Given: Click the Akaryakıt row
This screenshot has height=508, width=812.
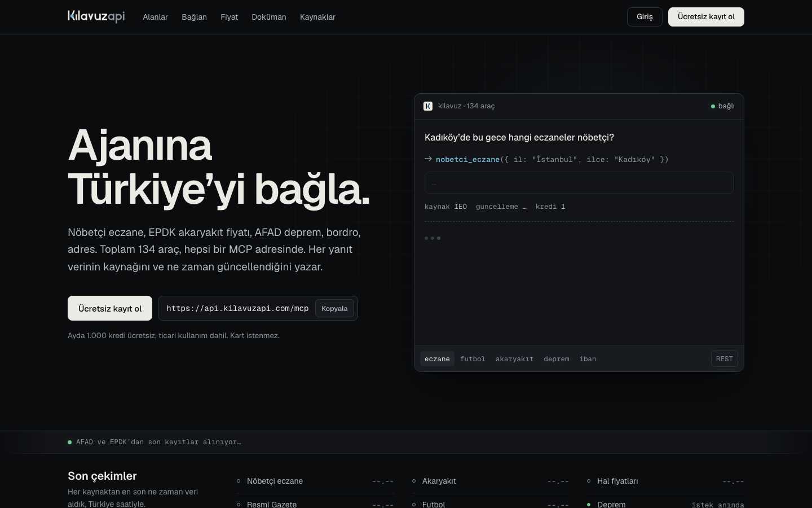Looking at the screenshot, I should tap(491, 481).
